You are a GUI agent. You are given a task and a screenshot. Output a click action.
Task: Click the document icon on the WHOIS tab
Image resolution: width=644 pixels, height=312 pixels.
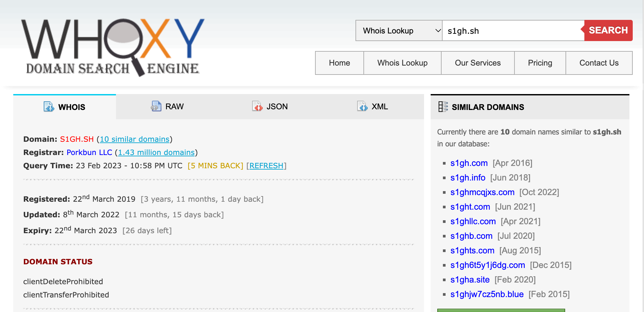click(x=49, y=107)
